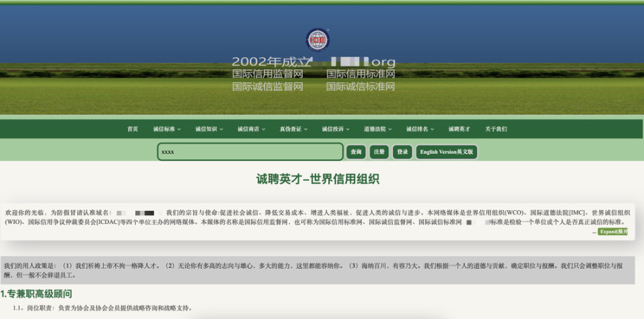The image size is (644, 319).
Task: Expand the 道德法院 dropdown menu
Action: [x=378, y=129]
